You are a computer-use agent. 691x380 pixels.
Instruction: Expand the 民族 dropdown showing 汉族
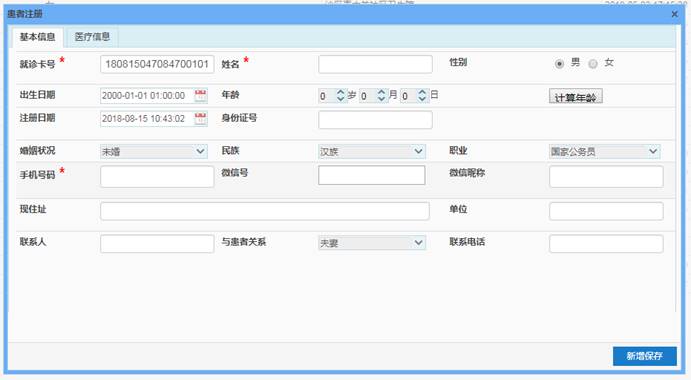pyautogui.click(x=372, y=151)
